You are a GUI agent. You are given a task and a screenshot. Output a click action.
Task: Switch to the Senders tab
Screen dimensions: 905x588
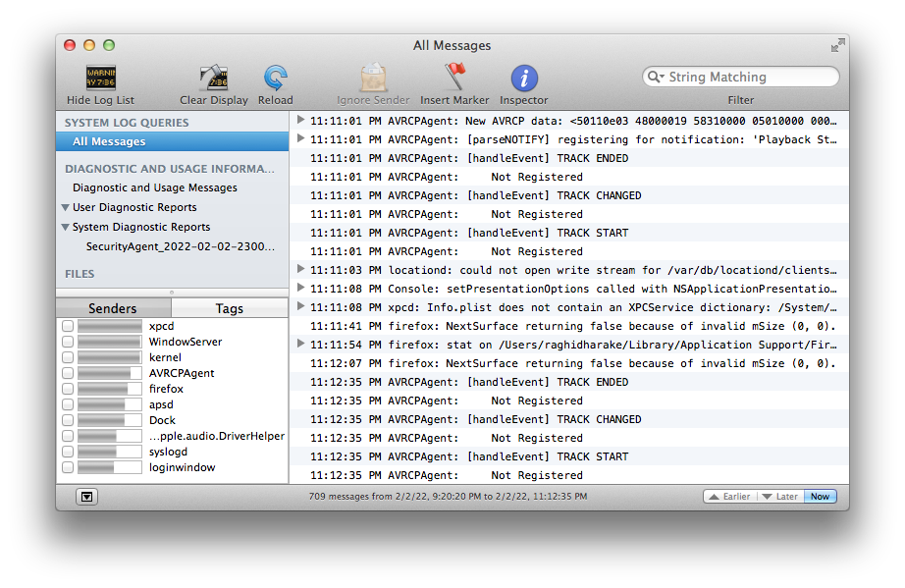coord(113,308)
